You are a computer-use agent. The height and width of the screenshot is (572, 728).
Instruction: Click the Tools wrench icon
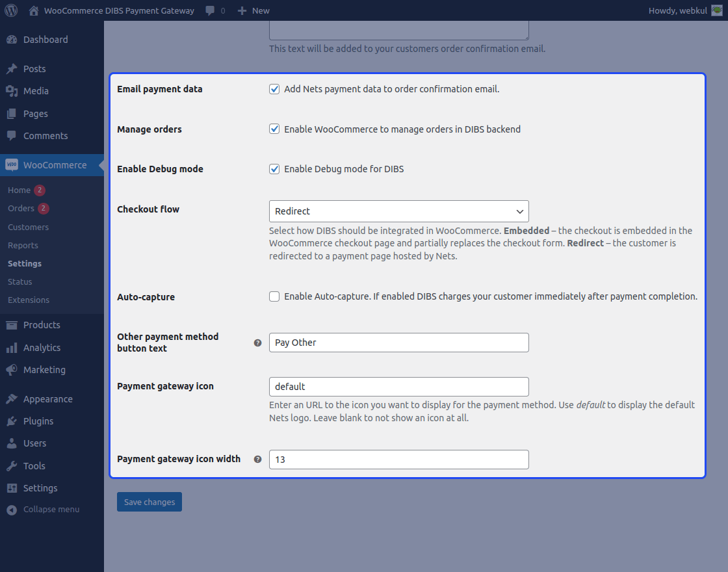pyautogui.click(x=12, y=466)
